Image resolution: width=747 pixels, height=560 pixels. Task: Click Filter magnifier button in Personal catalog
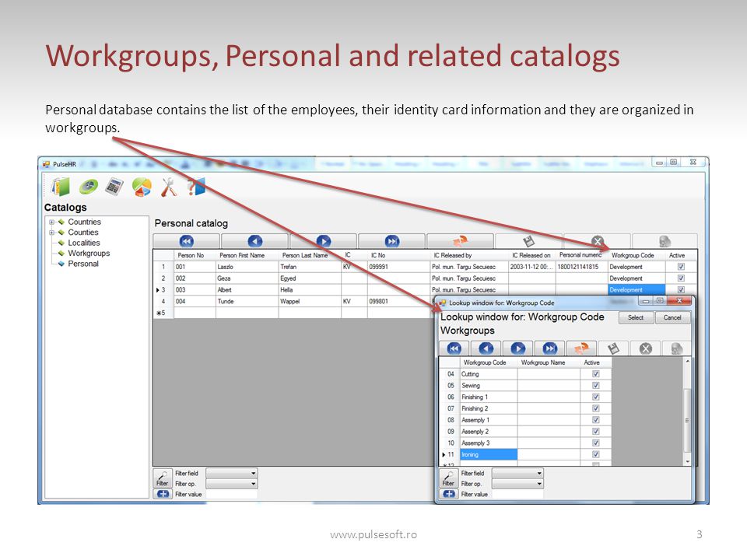(x=163, y=478)
